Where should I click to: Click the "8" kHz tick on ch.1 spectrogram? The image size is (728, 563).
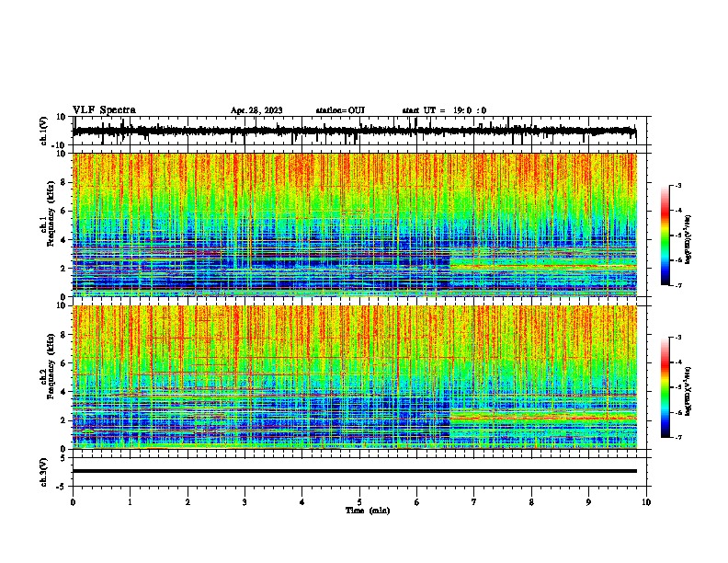[x=63, y=182]
